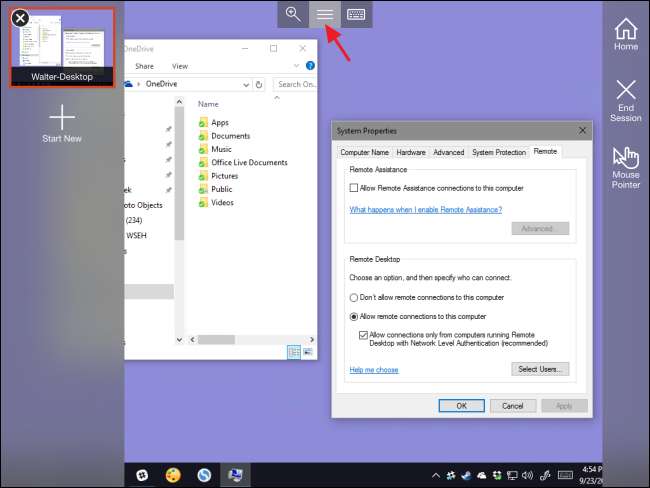The height and width of the screenshot is (488, 650).
Task: Click the zoom magnifier icon in top toolbar
Action: [x=293, y=14]
